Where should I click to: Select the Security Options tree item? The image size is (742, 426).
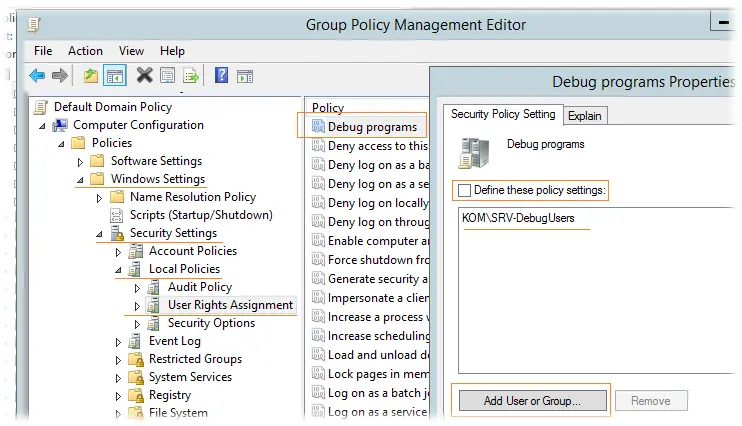click(x=211, y=323)
